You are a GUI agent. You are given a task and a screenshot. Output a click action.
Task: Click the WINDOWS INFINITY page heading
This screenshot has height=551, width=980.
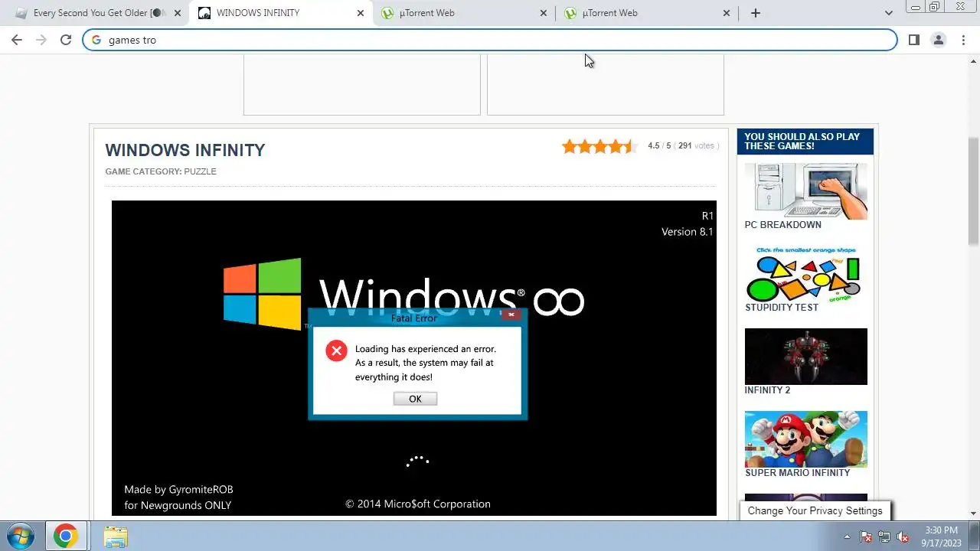185,151
